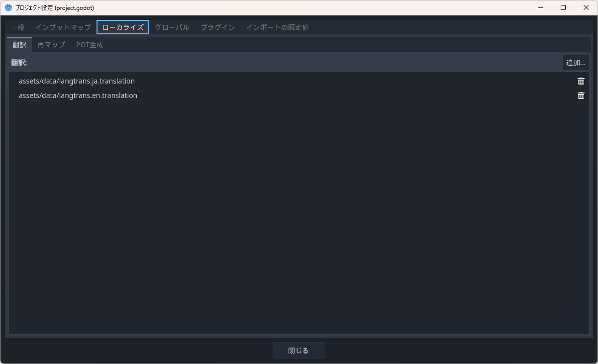Switch to the インポートの既定値 tab
This screenshot has width=598, height=364.
[x=278, y=27]
